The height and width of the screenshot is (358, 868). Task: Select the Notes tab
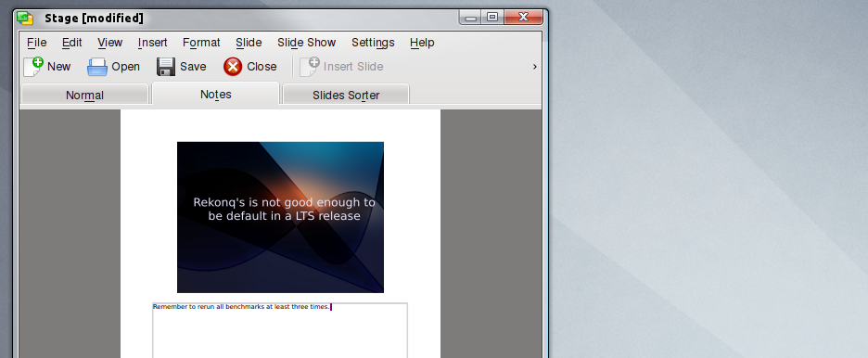tap(216, 94)
